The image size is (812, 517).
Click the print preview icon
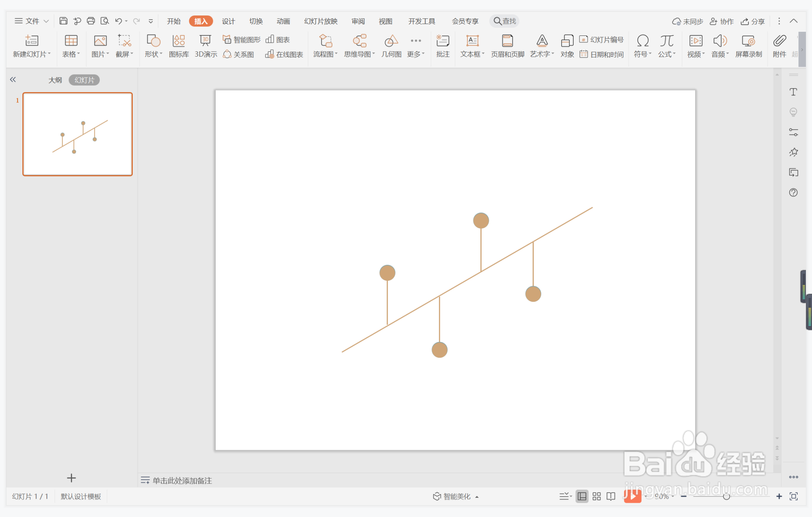(105, 21)
